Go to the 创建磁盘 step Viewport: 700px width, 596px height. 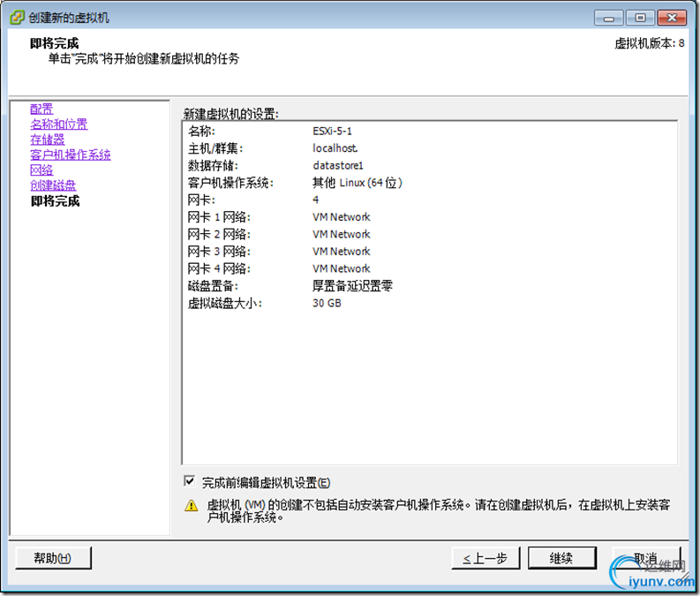[53, 185]
